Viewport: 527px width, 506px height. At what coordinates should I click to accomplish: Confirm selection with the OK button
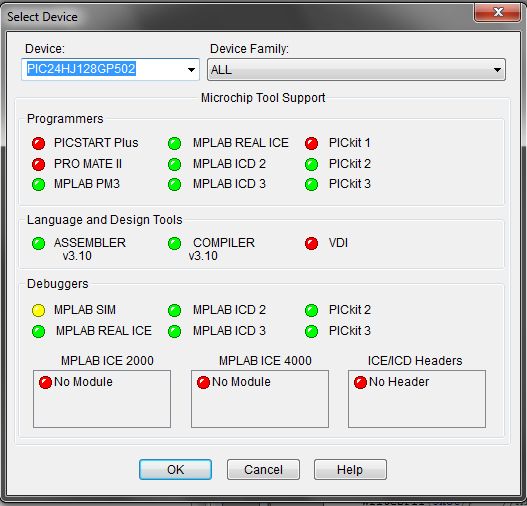175,469
